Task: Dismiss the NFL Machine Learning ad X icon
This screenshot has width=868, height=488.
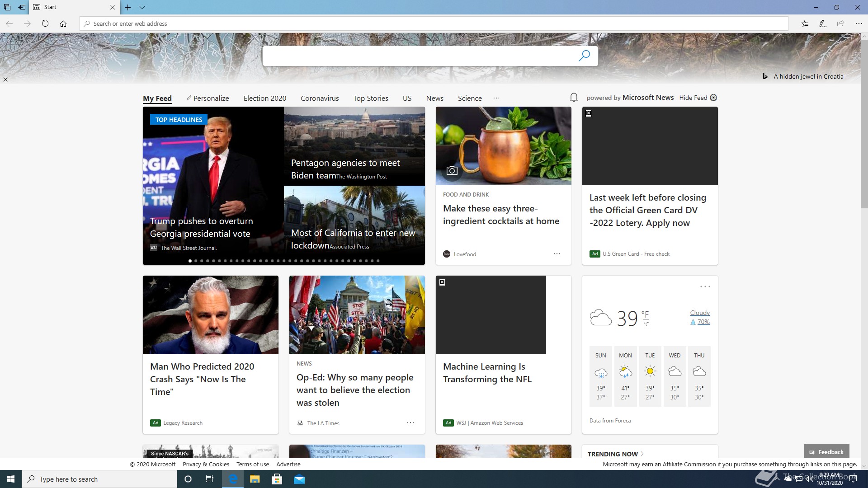Action: click(442, 282)
